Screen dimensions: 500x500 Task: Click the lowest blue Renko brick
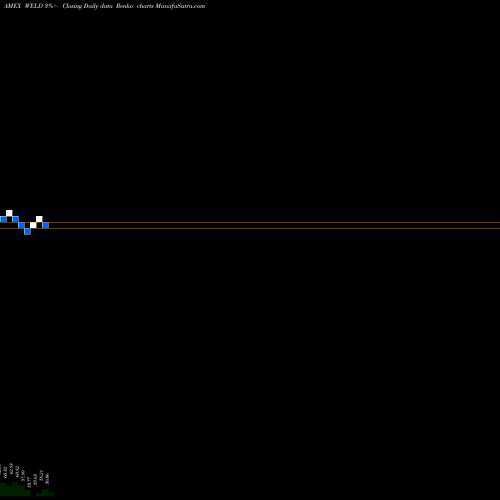click(27, 231)
